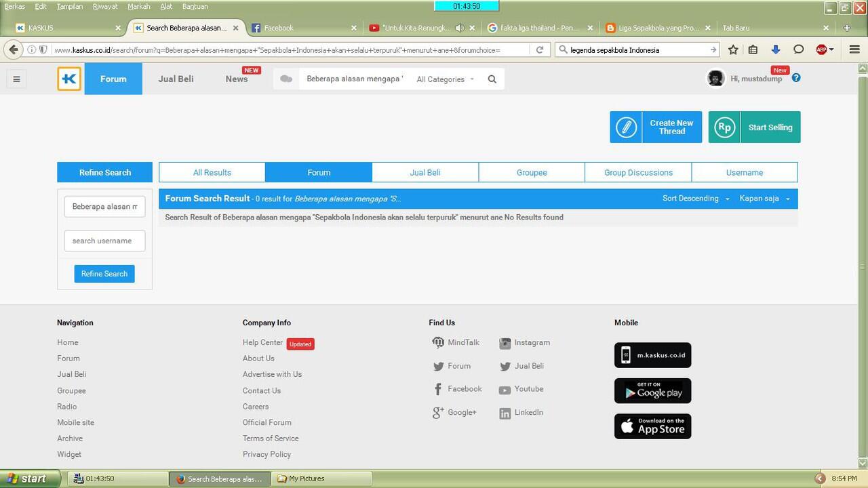Open the Google+ link in Find Us

pos(454,412)
